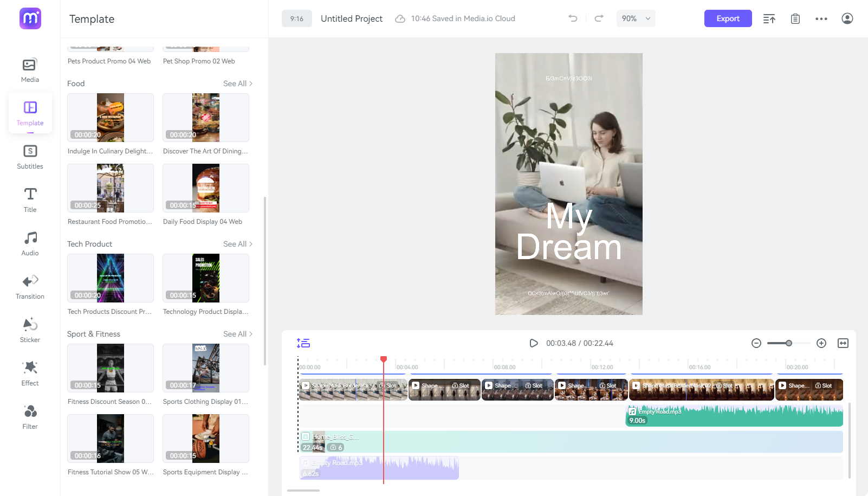Screen dimensions: 868x496
Task: Open the Effect panel
Action: pyautogui.click(x=30, y=374)
